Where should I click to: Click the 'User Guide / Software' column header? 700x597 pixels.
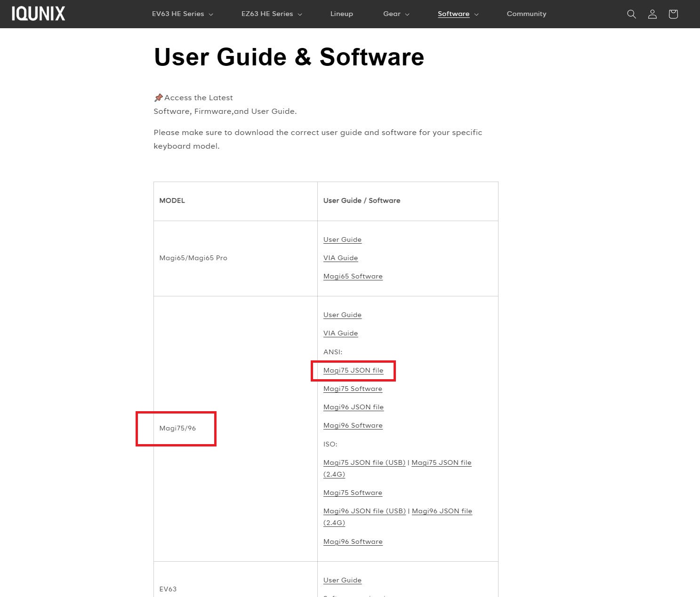[362, 200]
